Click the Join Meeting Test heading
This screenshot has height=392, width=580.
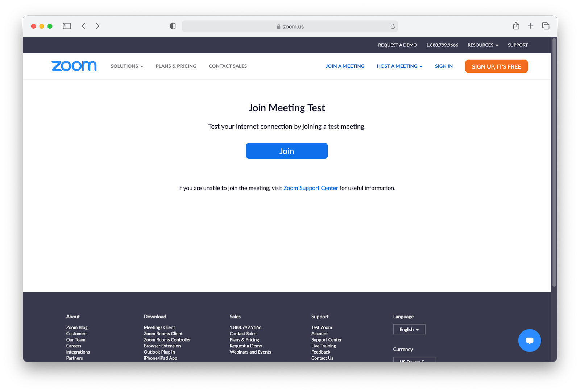pos(287,108)
